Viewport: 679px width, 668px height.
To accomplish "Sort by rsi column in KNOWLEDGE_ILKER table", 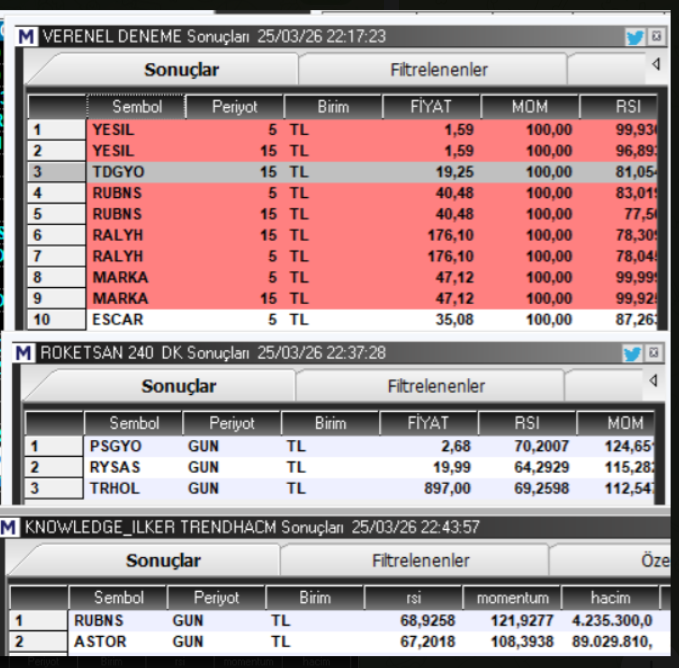I will (x=413, y=598).
